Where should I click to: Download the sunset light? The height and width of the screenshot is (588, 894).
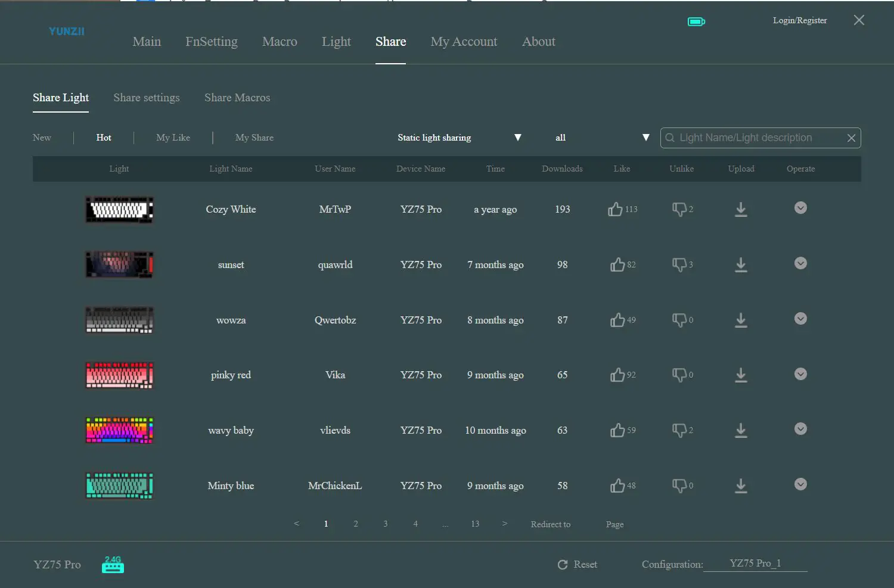click(741, 265)
